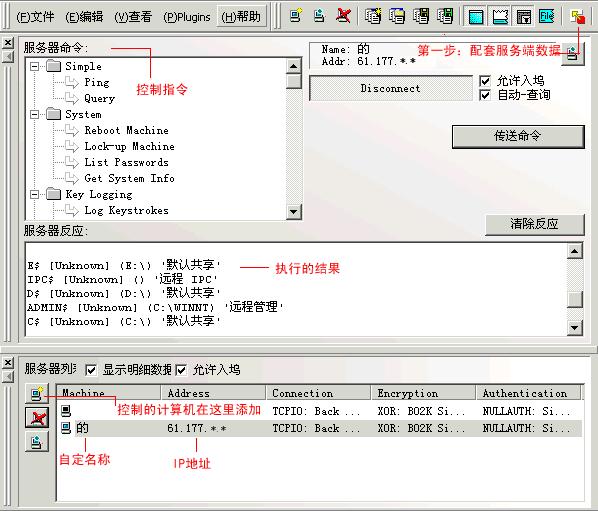Select the List Passwords command
598x511 pixels.
[x=126, y=162]
